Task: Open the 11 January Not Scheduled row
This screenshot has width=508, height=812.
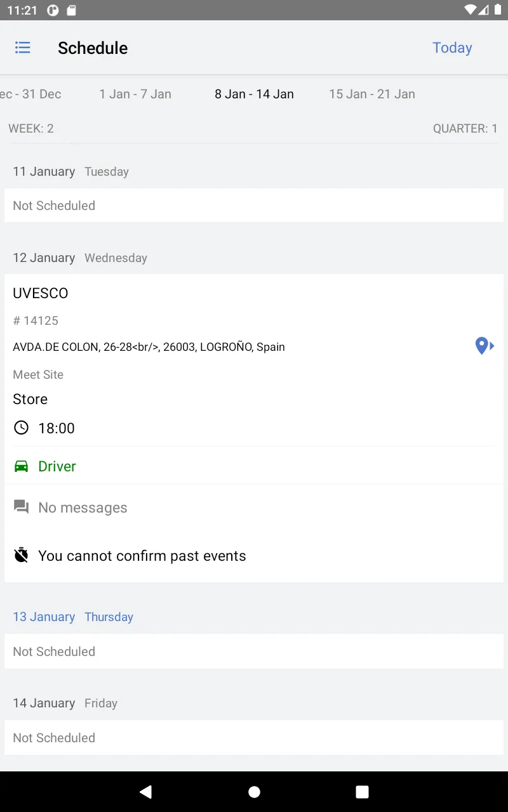Action: pos(254,206)
